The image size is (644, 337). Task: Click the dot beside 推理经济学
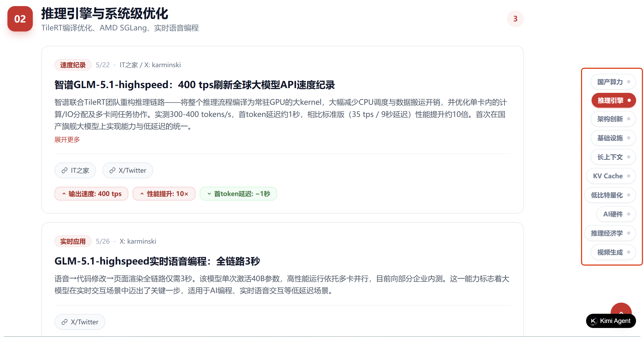coord(629,233)
